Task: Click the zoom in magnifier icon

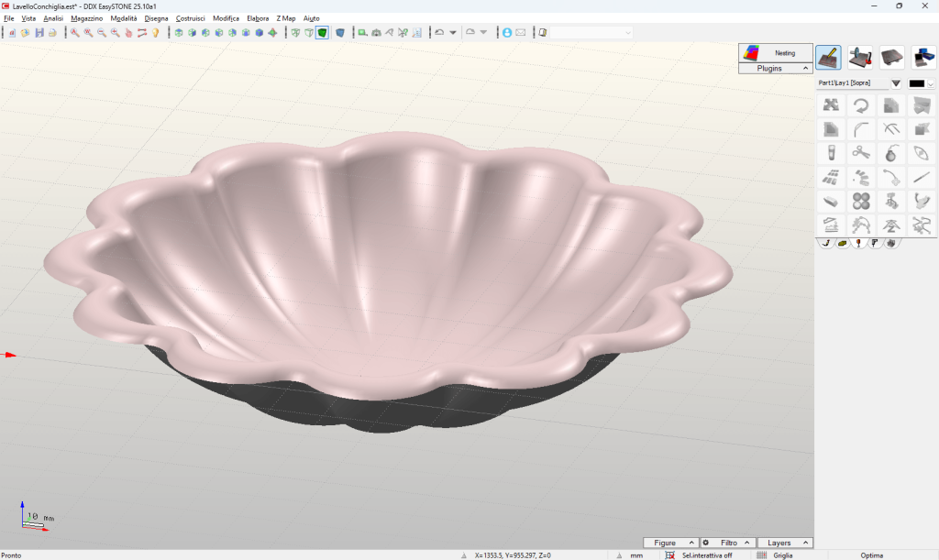Action: [x=115, y=33]
